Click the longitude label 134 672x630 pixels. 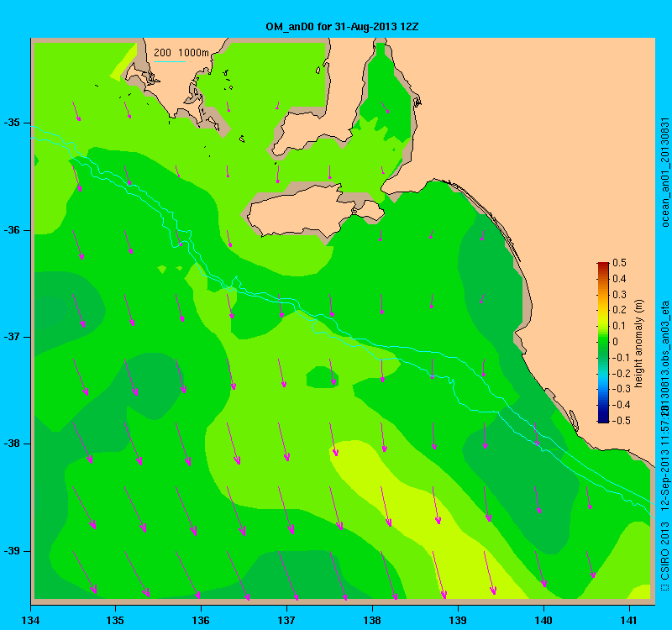click(x=30, y=621)
